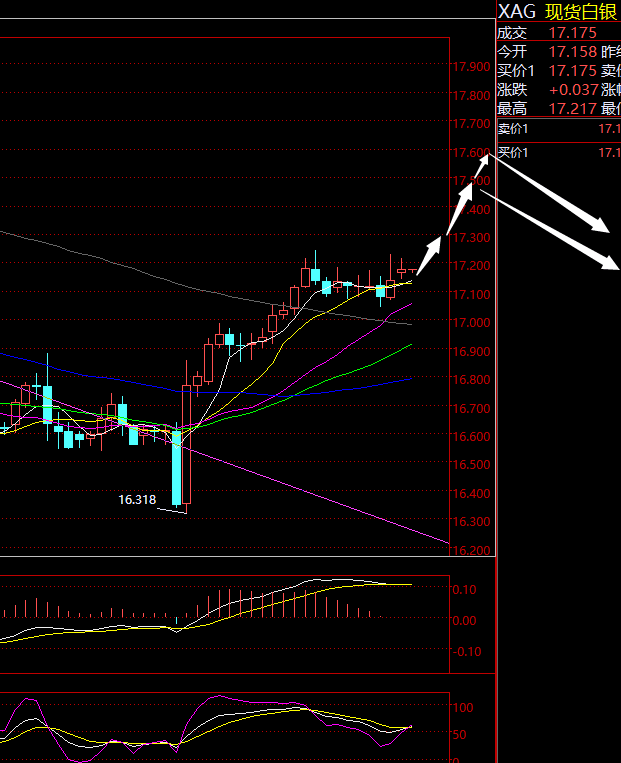Screen dimensions: 621x763
Task: Click the MACD axis label 0.10
Action: pos(464,590)
